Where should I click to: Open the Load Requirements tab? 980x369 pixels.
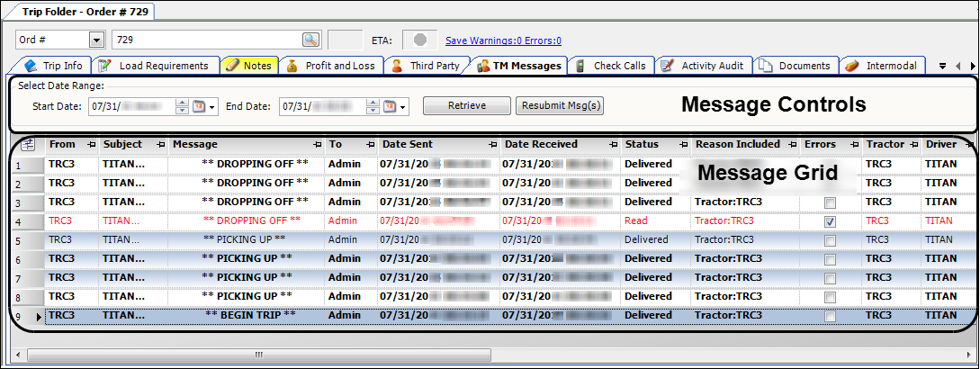click(x=156, y=66)
